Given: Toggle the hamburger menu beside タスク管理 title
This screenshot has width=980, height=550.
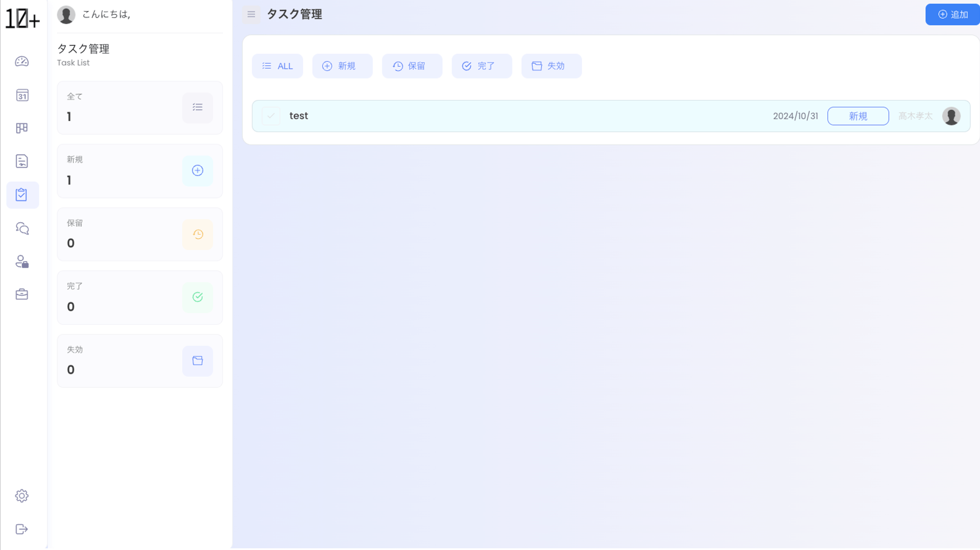Looking at the screenshot, I should [251, 14].
